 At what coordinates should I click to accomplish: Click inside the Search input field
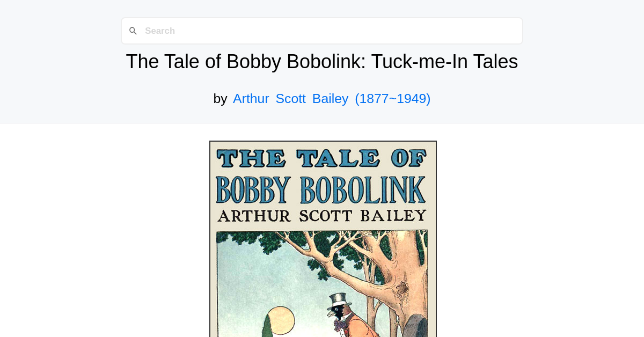coord(322,31)
